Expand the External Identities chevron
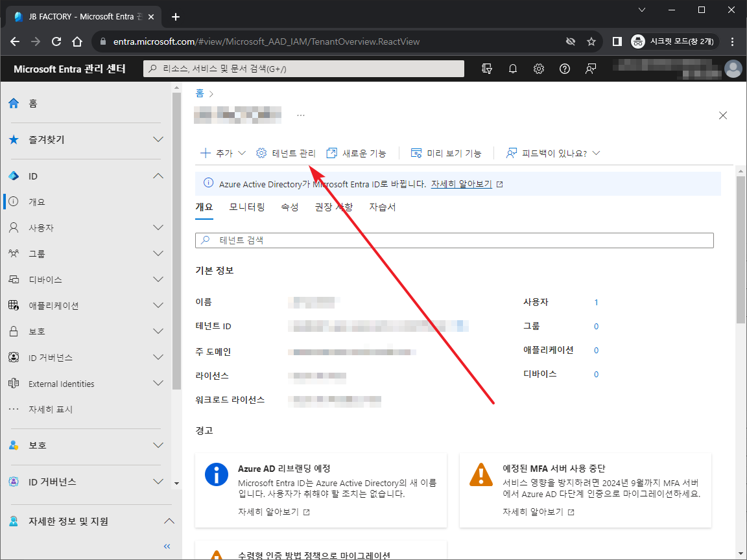This screenshot has width=747, height=560. (158, 383)
